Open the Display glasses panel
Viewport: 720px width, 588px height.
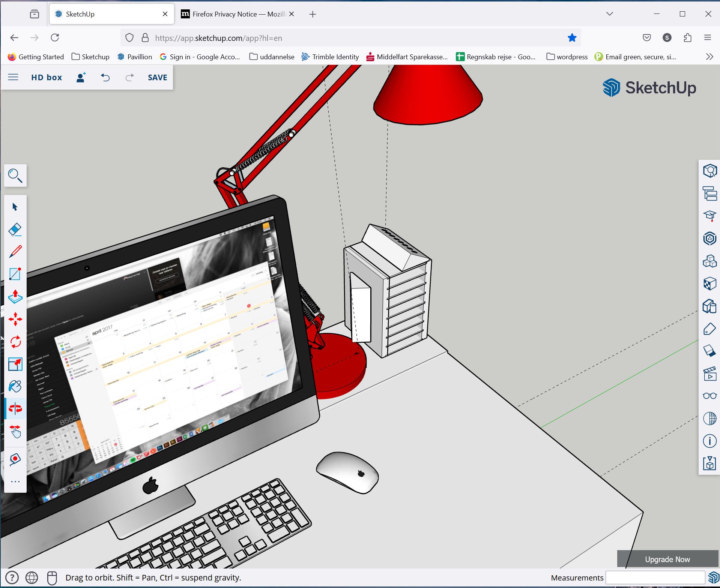click(x=709, y=396)
